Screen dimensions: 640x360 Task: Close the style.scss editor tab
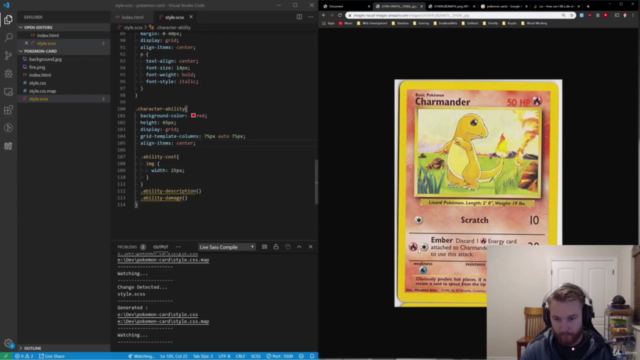coord(191,17)
